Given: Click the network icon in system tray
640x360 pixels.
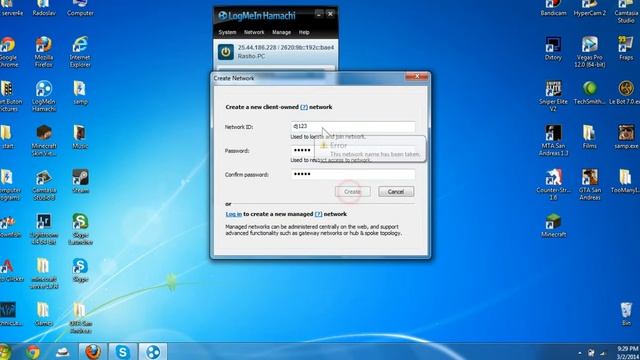Looking at the screenshot, I should (603, 353).
